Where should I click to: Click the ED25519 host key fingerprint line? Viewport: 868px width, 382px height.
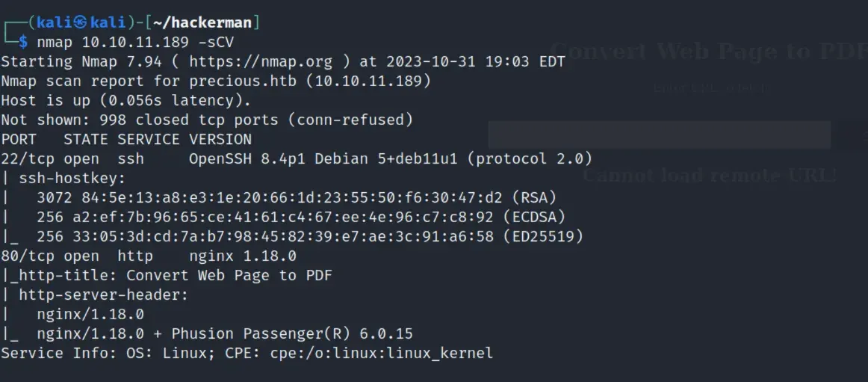pos(309,236)
